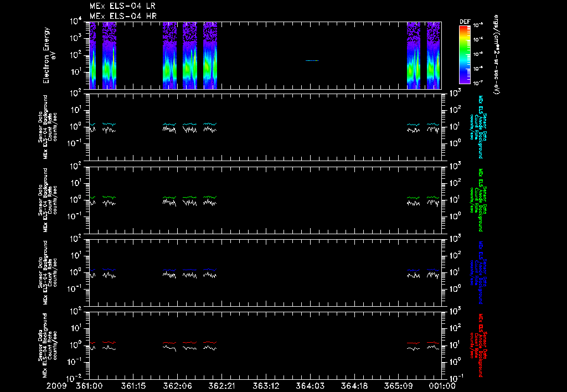Click the rainbow DEF color bar gradient
The width and height of the screenshot is (567, 392).
[x=465, y=55]
